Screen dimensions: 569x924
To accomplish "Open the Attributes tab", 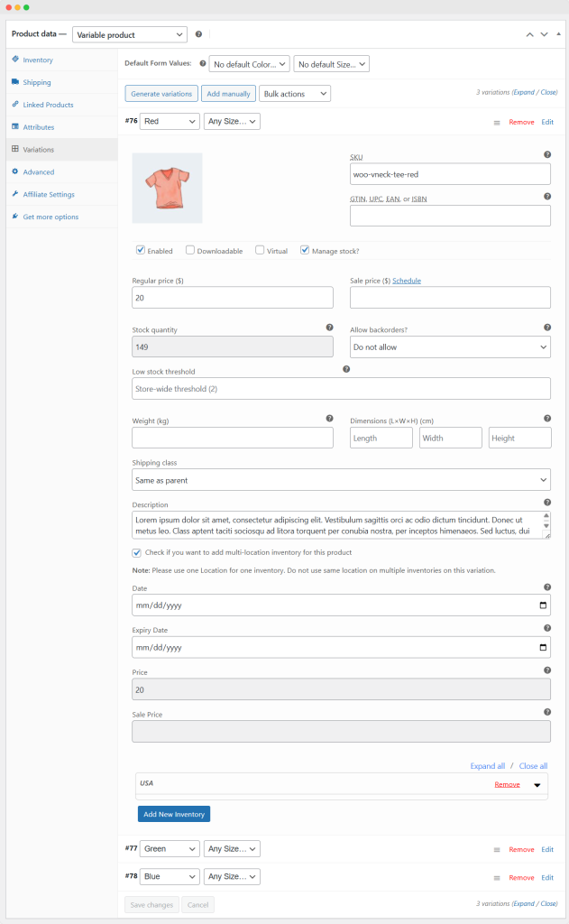I will click(39, 127).
